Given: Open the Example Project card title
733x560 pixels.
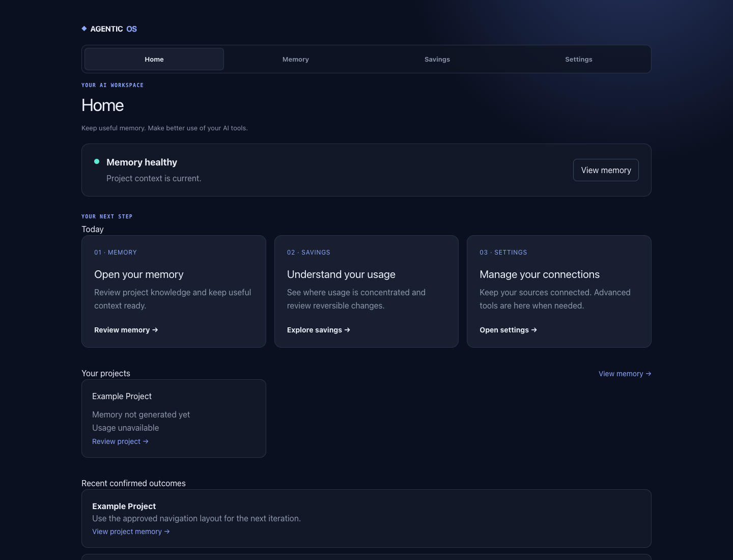Looking at the screenshot, I should coord(122,396).
